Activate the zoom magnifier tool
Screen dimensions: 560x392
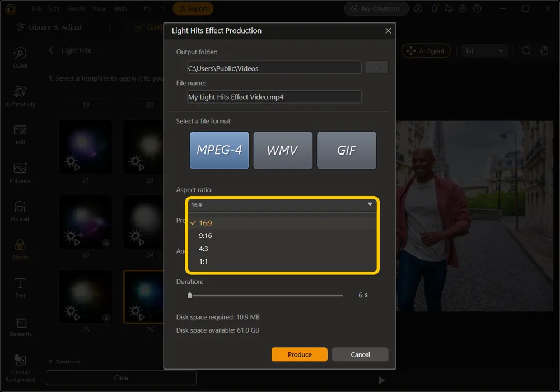point(526,51)
